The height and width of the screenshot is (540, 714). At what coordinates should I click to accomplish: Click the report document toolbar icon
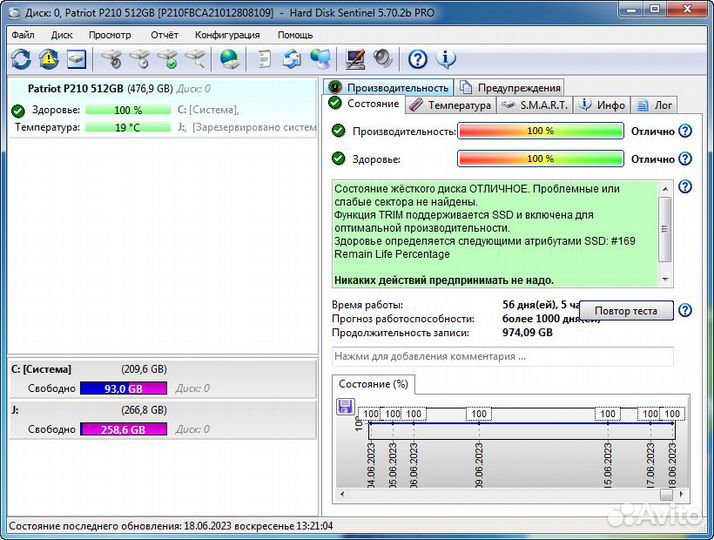(264, 59)
